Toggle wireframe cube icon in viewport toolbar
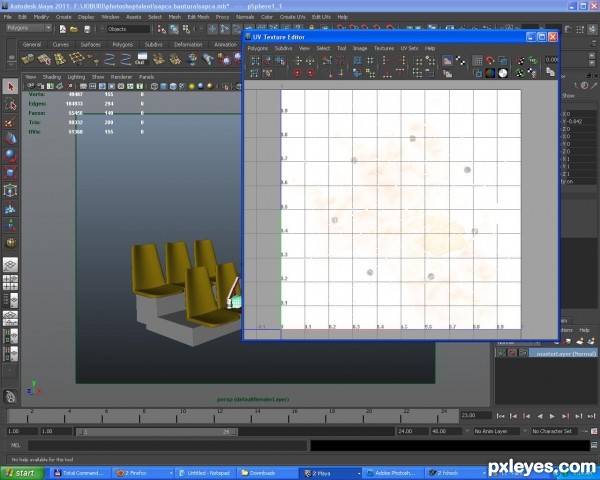The height and width of the screenshot is (480, 600). pos(154,87)
